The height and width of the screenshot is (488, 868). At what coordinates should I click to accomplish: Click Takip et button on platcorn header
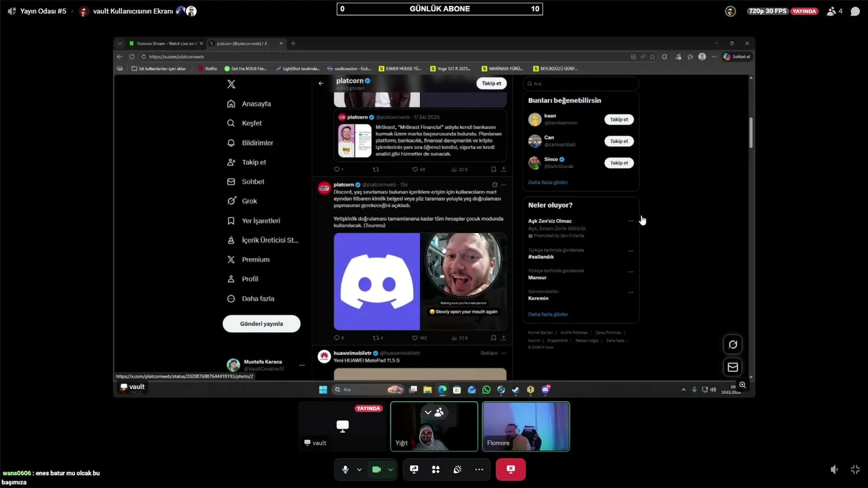click(x=492, y=83)
